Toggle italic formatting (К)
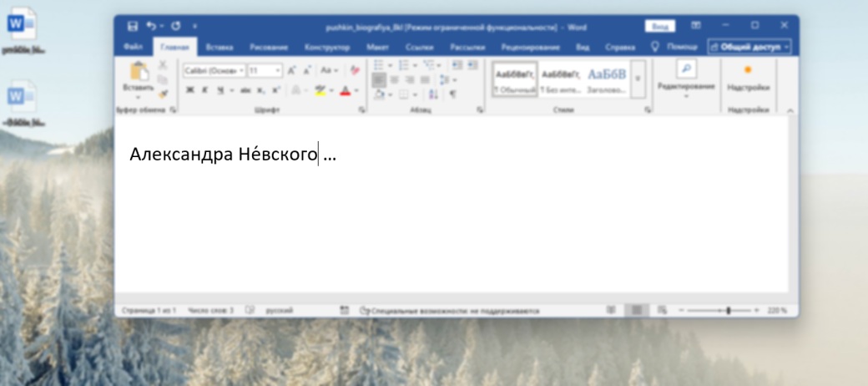The width and height of the screenshot is (868, 386). (204, 90)
